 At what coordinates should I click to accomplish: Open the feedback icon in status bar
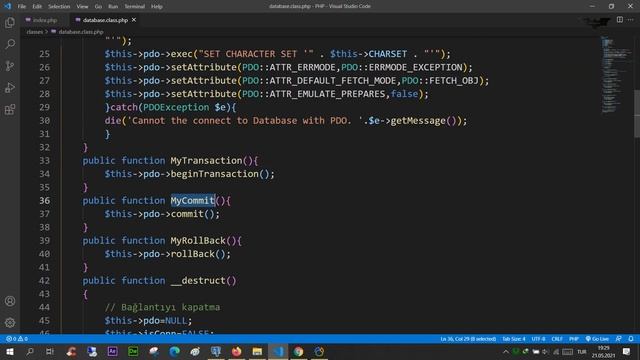(619, 339)
